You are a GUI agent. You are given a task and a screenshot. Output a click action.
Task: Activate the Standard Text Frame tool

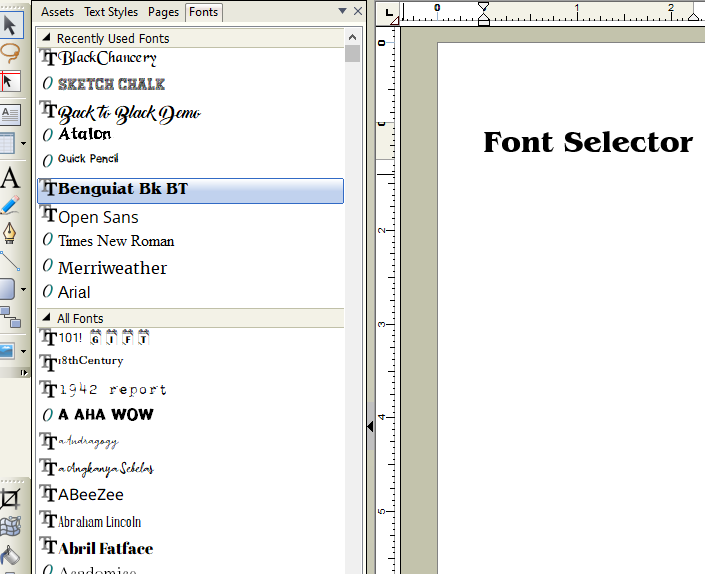tap(10, 115)
